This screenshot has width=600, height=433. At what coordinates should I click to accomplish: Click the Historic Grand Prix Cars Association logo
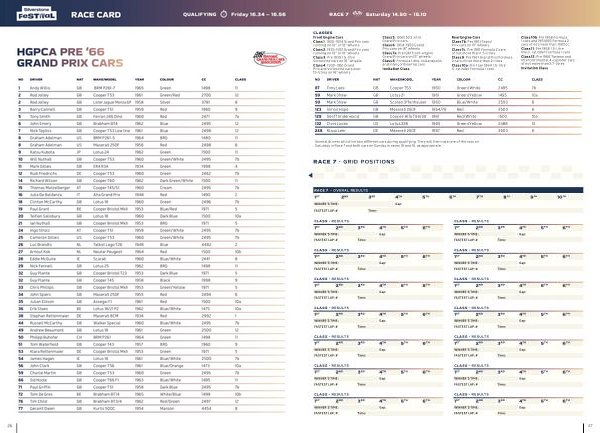270,59
